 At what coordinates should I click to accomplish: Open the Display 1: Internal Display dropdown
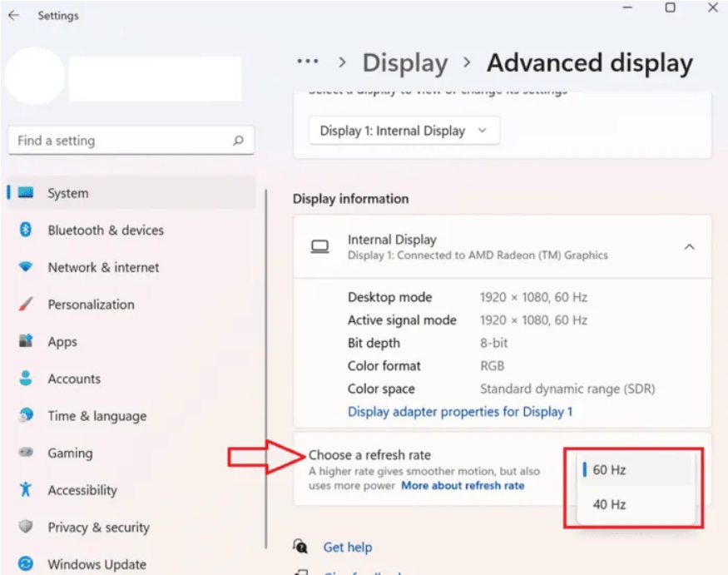tap(404, 131)
